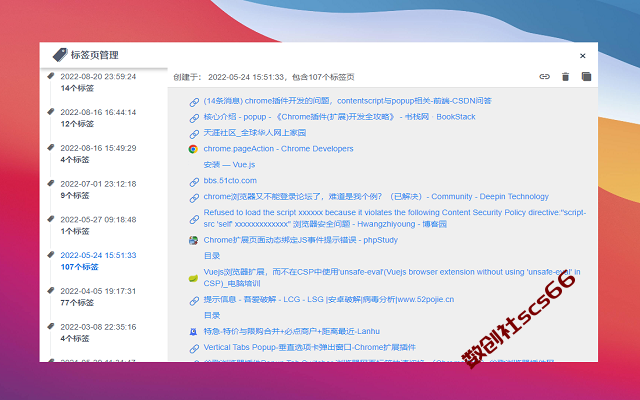640x400 pixels.
Task: Click the link icon beside 天涯社区 entry
Action: point(194,134)
